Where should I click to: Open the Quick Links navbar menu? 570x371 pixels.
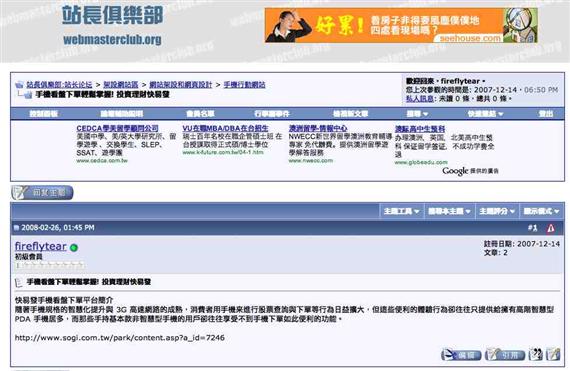point(485,114)
